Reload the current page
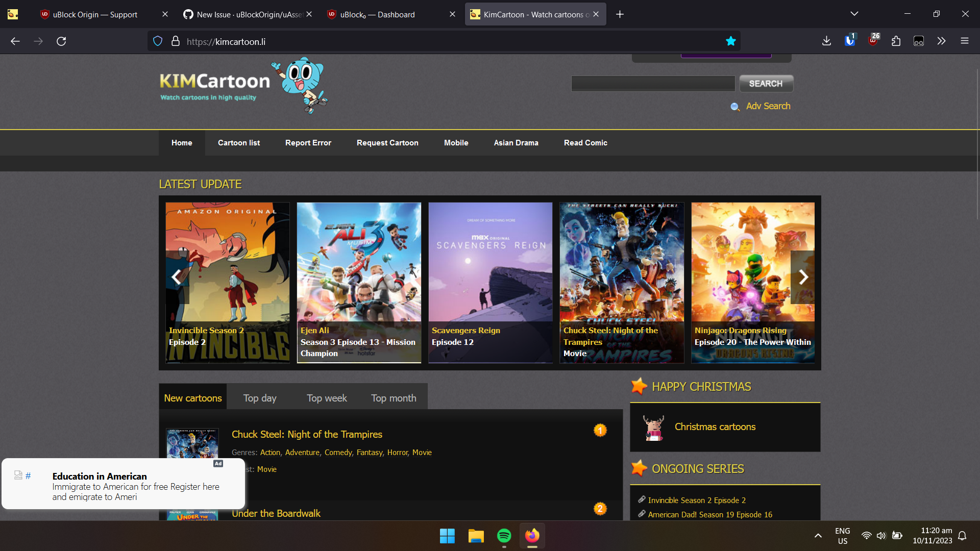980x551 pixels. tap(61, 41)
